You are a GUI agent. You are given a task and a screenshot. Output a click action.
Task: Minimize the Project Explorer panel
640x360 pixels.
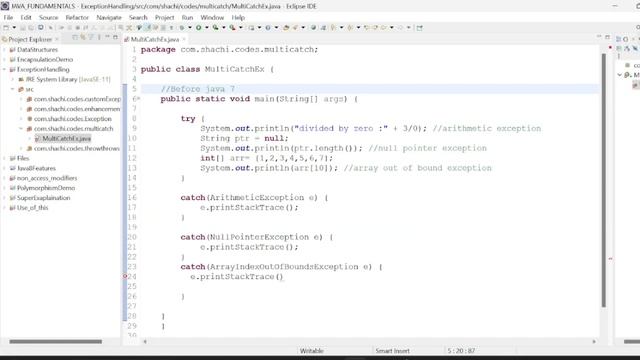click(107, 37)
